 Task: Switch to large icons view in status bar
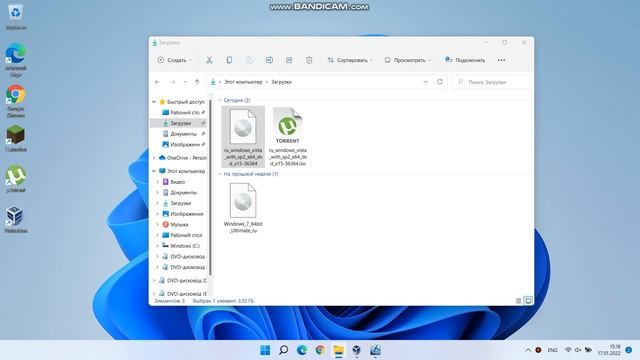[528, 301]
